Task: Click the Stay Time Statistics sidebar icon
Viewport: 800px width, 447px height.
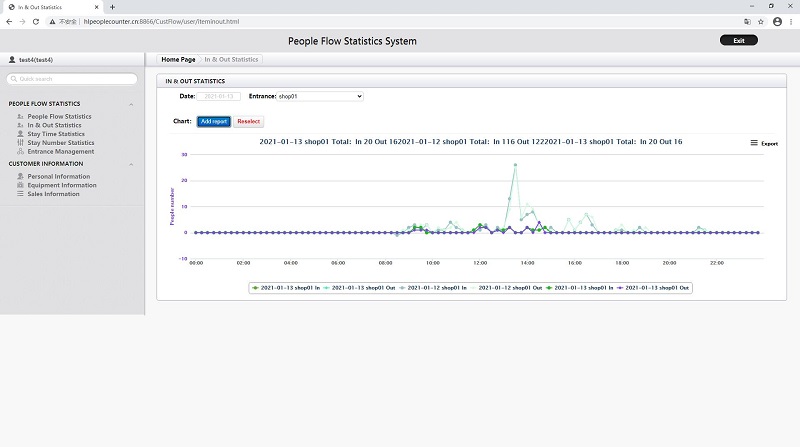Action: 20,134
